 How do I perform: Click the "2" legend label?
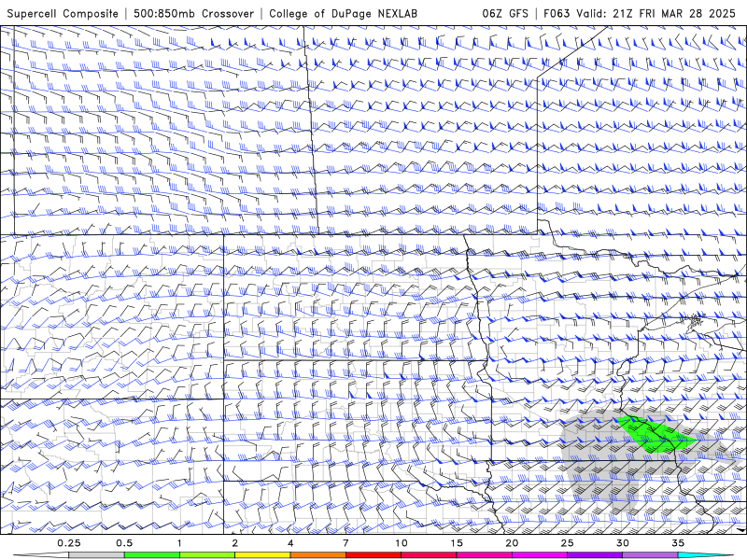tap(235, 543)
